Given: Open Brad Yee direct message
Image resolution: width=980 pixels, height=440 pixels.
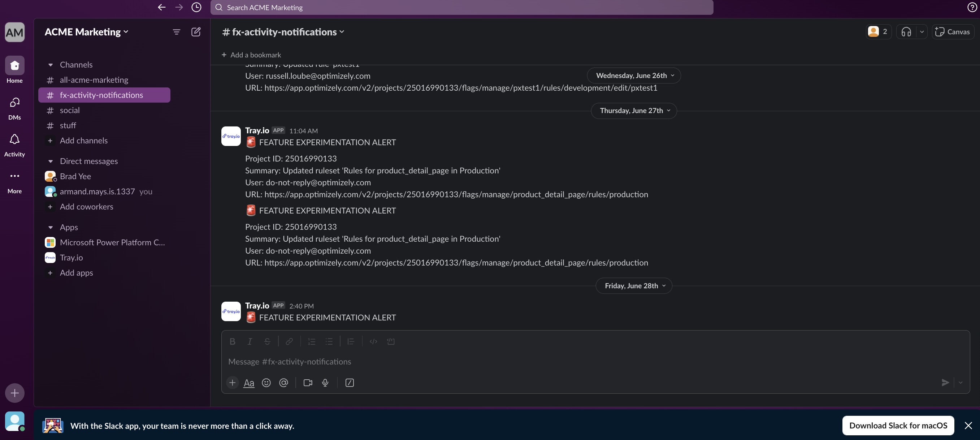Looking at the screenshot, I should point(104,176).
